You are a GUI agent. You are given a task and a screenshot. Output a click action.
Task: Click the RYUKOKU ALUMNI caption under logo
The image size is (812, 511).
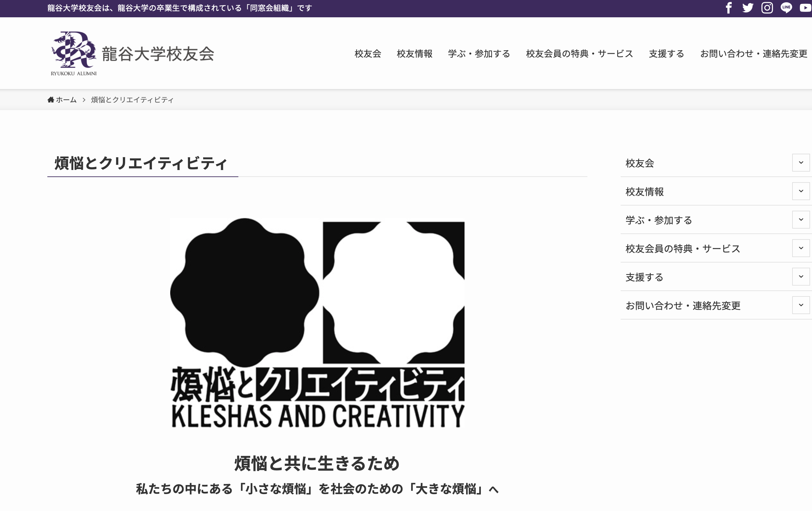(x=74, y=73)
